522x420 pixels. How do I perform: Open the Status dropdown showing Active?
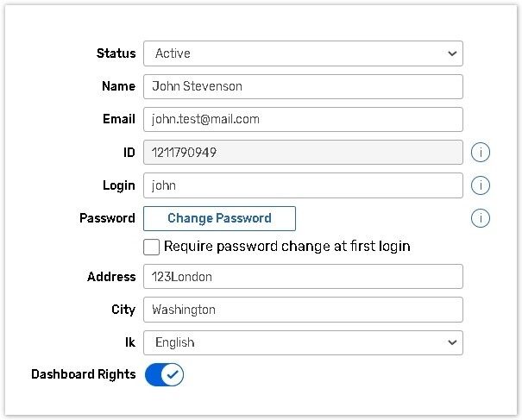coord(303,53)
